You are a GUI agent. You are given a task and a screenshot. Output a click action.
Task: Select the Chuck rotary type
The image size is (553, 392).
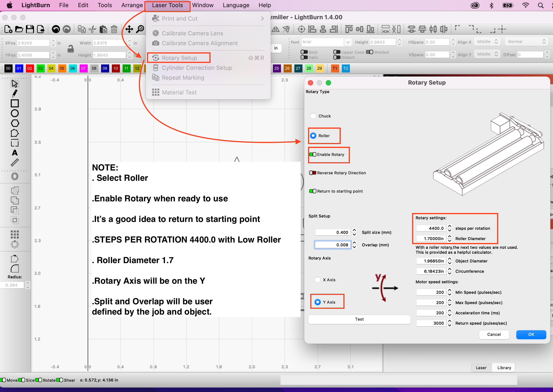(x=313, y=116)
